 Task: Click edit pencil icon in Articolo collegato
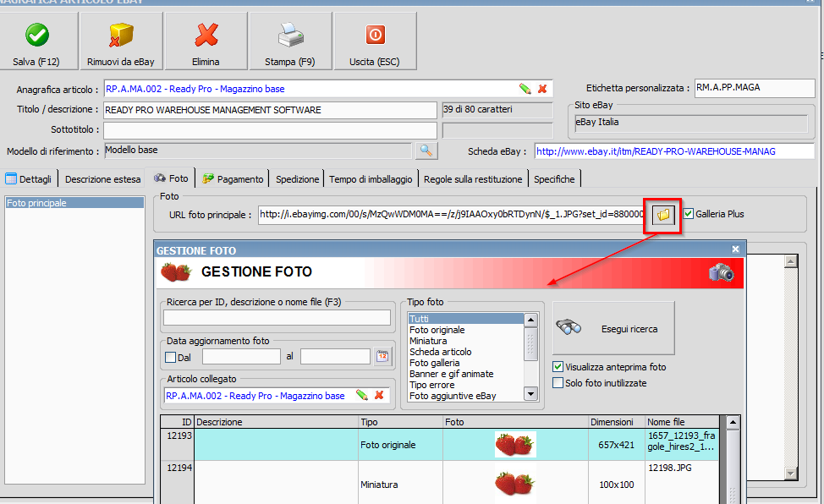tap(361, 395)
